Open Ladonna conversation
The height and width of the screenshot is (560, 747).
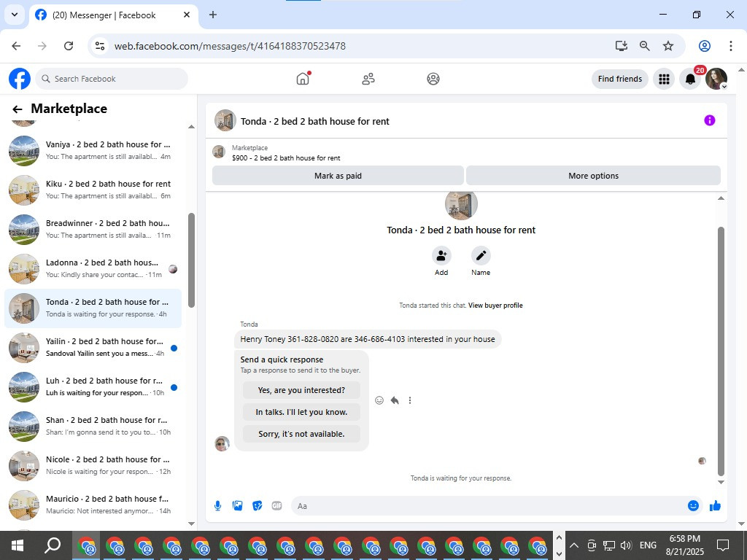pos(93,269)
